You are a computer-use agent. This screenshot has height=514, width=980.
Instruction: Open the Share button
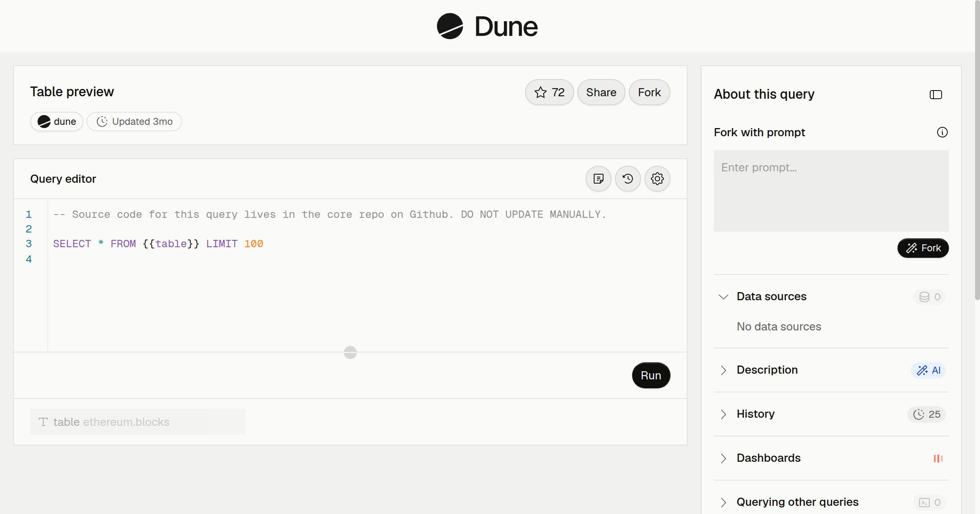click(x=601, y=92)
